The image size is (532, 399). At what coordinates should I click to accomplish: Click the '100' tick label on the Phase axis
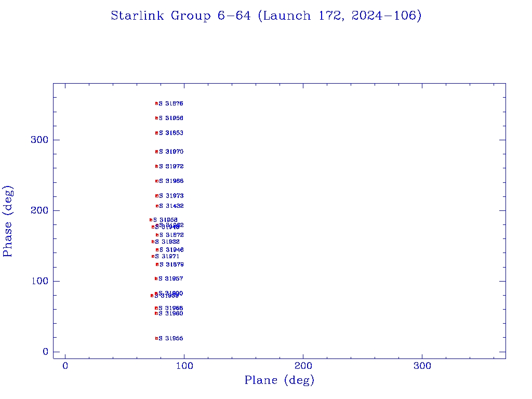[x=40, y=281]
